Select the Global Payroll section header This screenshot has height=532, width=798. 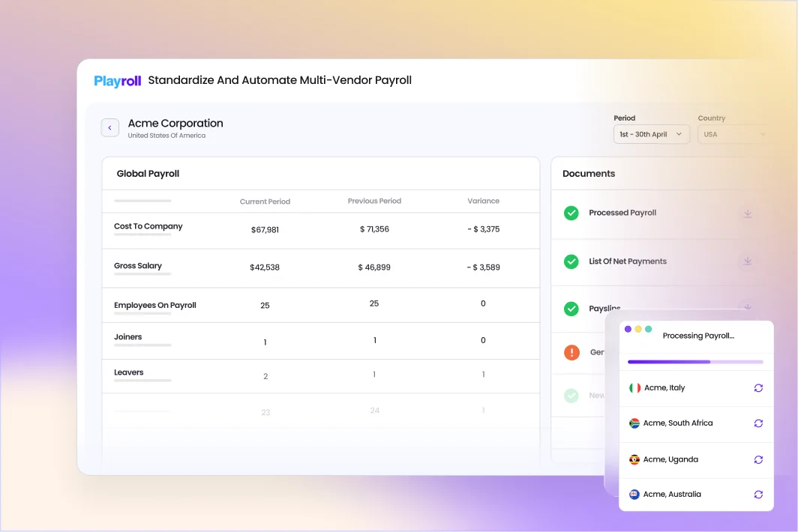click(147, 173)
